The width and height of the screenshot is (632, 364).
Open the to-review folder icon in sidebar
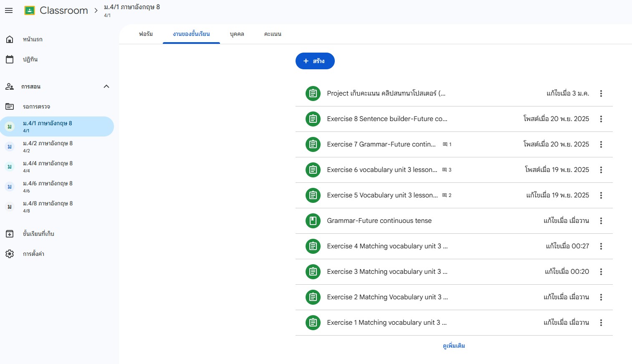pos(10,106)
